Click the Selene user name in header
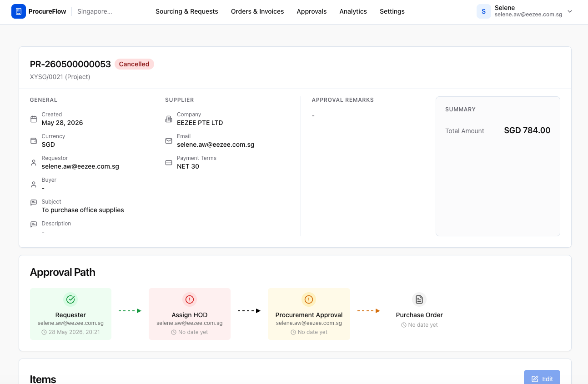The height and width of the screenshot is (384, 588). pyautogui.click(x=505, y=8)
